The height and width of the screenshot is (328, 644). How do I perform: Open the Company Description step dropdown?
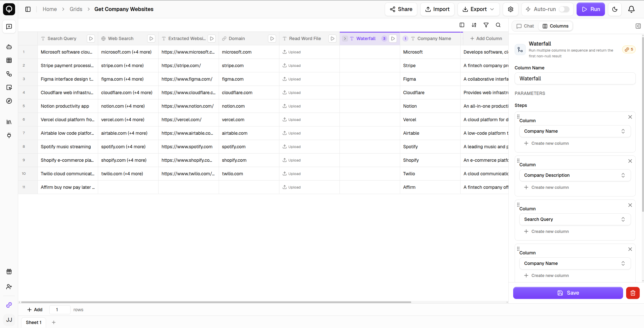pos(575,175)
